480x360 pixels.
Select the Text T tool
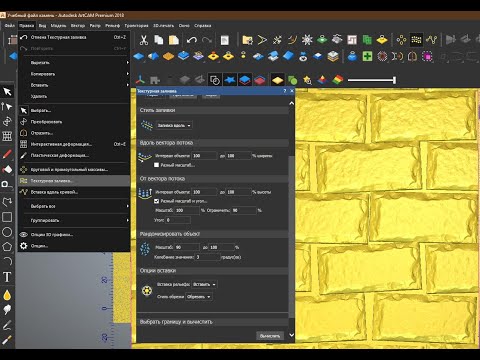[7, 277]
